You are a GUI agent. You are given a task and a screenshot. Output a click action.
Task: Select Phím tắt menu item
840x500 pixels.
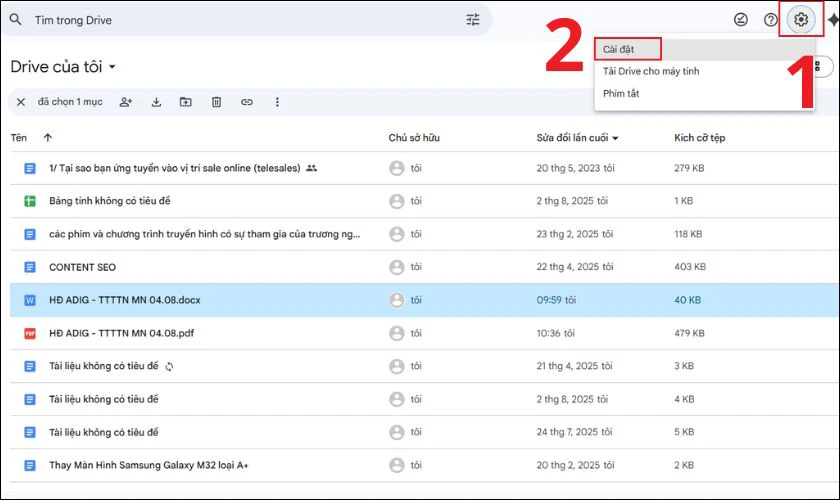[621, 94]
